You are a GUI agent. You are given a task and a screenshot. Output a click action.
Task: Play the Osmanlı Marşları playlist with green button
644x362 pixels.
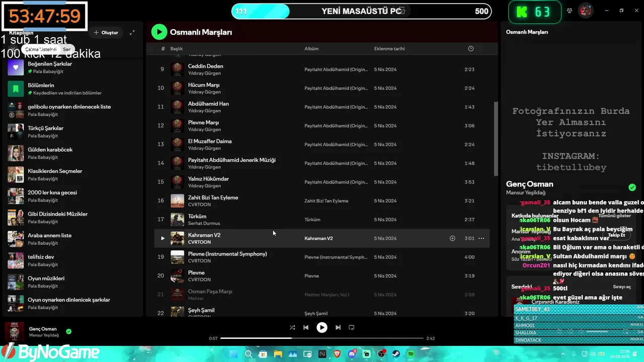click(x=159, y=32)
